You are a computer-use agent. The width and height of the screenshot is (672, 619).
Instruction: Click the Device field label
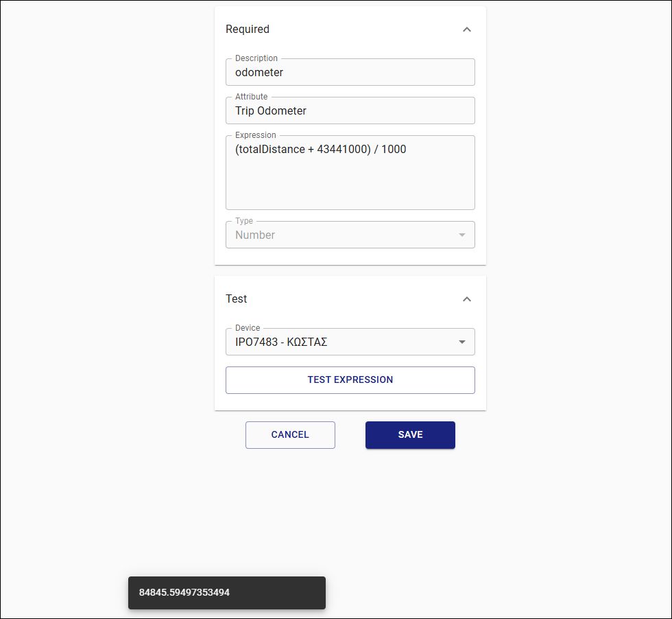coord(248,328)
